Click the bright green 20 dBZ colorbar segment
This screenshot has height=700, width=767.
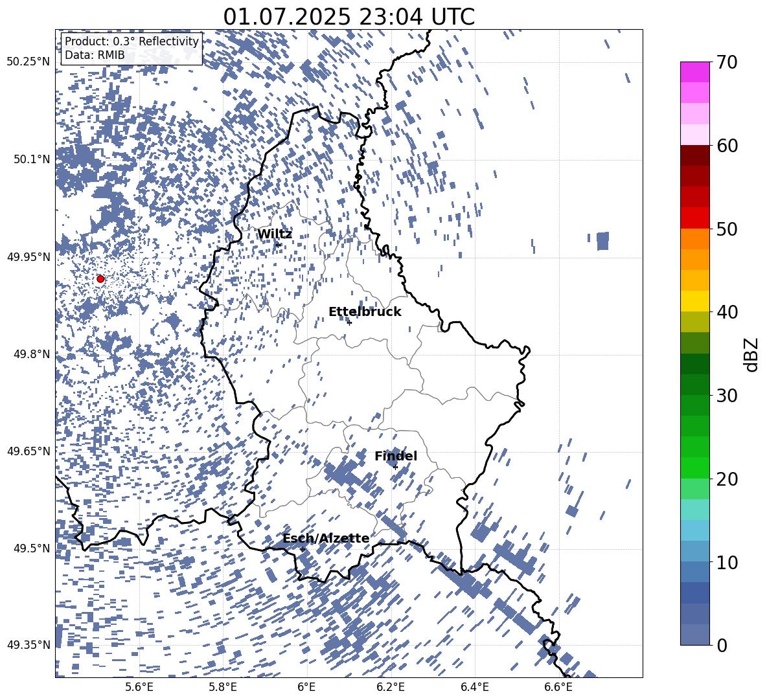pyautogui.click(x=695, y=468)
